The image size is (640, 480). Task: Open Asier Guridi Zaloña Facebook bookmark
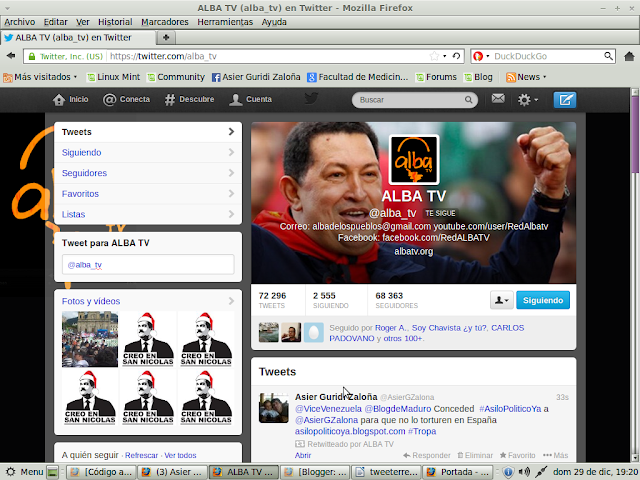[x=256, y=77]
